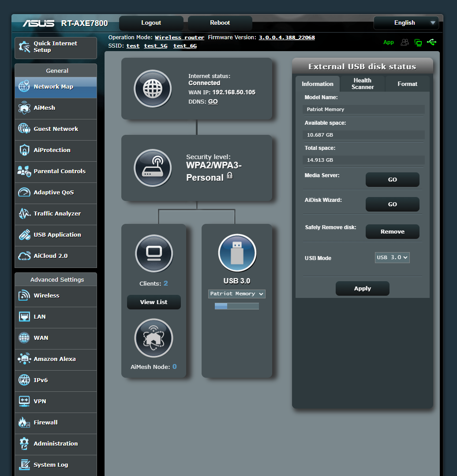Click the Internet status globe icon
The image size is (457, 476).
pos(153,89)
